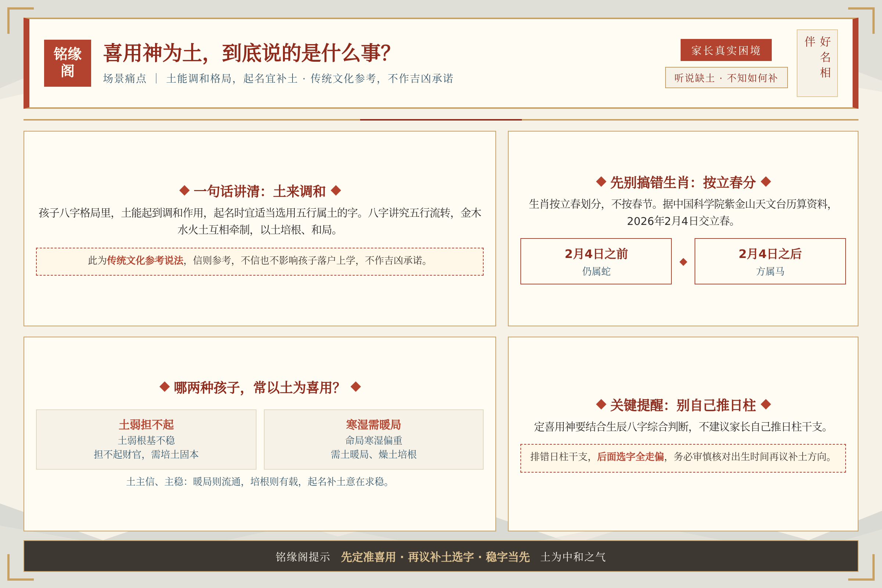
Task: Select the 2月4日之前 仍属蛇 card
Action: [x=596, y=261]
